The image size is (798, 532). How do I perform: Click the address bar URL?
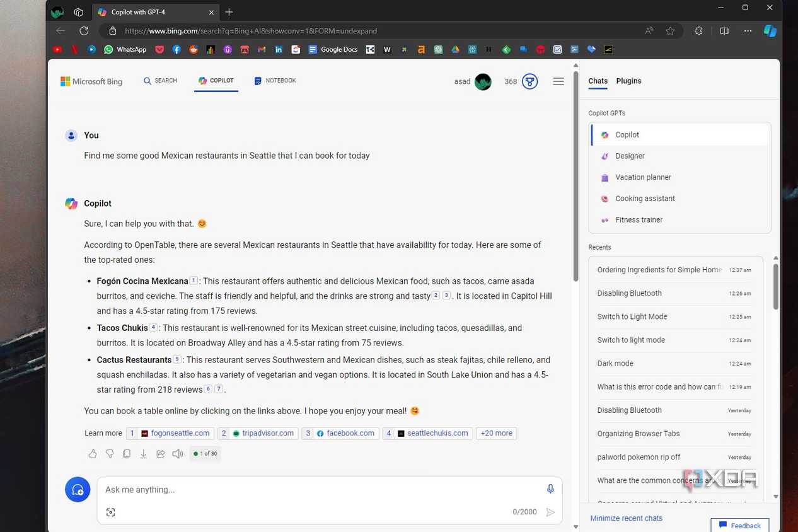click(251, 30)
